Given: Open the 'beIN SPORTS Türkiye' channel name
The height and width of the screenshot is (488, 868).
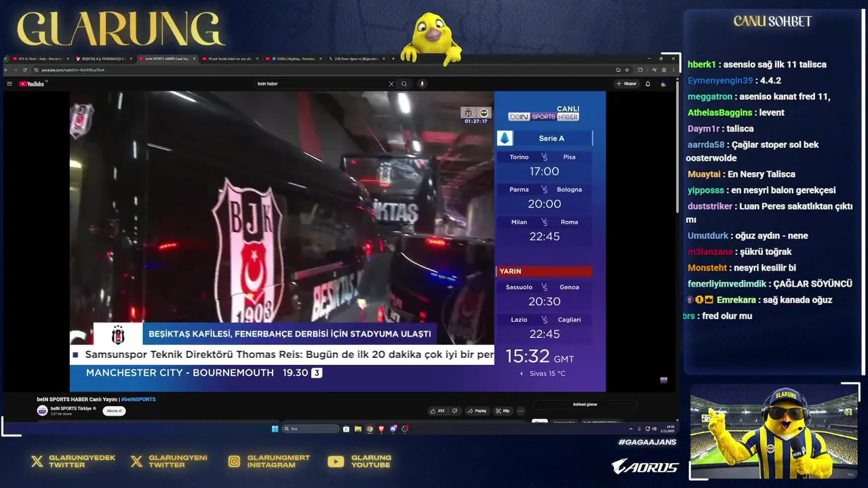Looking at the screenshot, I should pyautogui.click(x=71, y=409).
